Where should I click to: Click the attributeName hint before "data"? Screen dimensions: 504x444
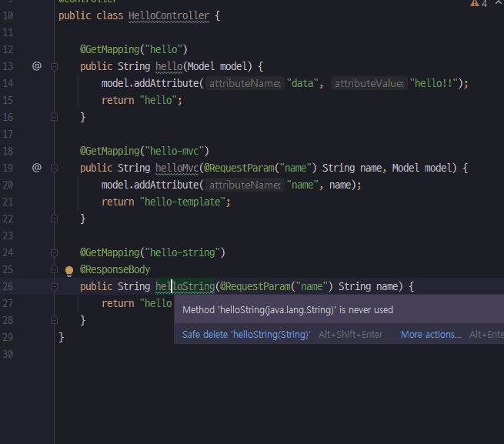point(245,83)
